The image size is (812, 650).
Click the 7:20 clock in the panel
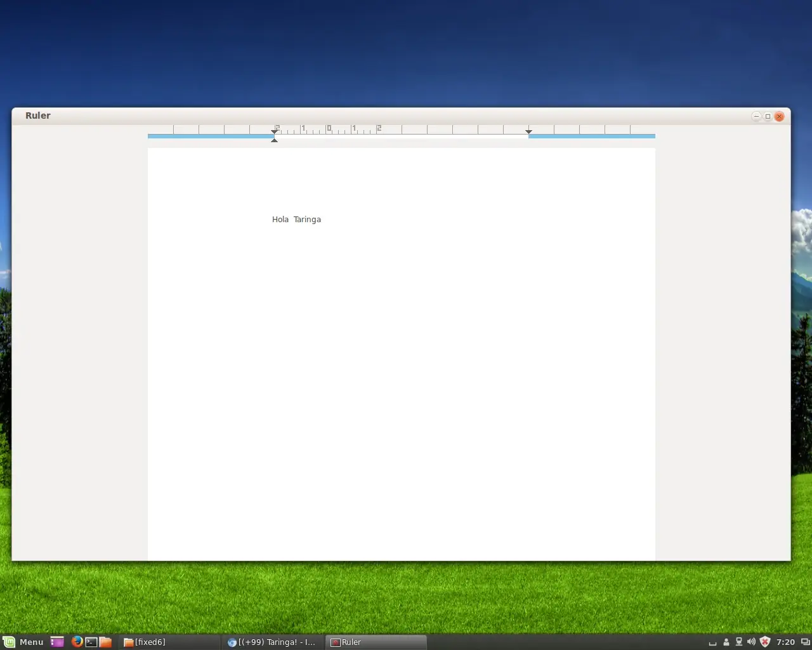click(x=785, y=642)
